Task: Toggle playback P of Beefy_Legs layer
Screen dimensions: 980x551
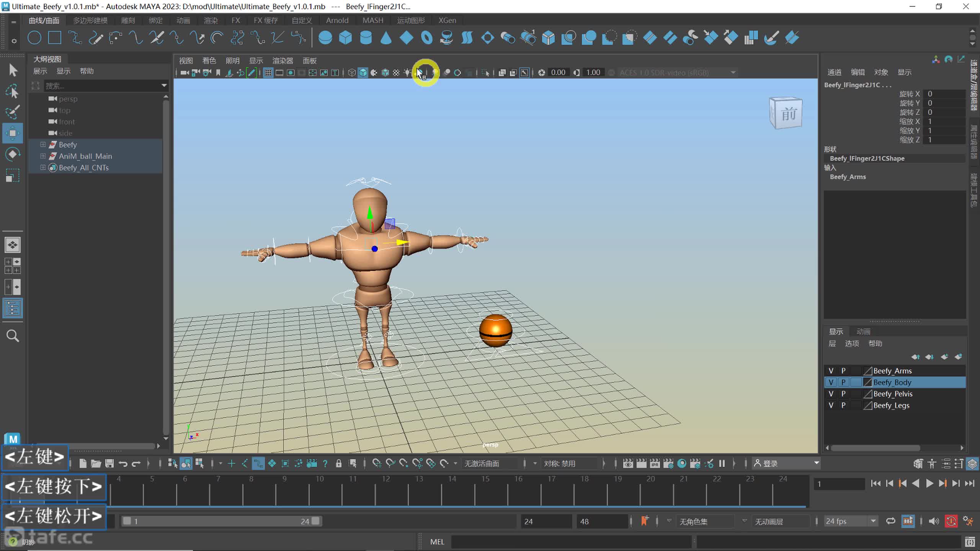Action: (843, 405)
